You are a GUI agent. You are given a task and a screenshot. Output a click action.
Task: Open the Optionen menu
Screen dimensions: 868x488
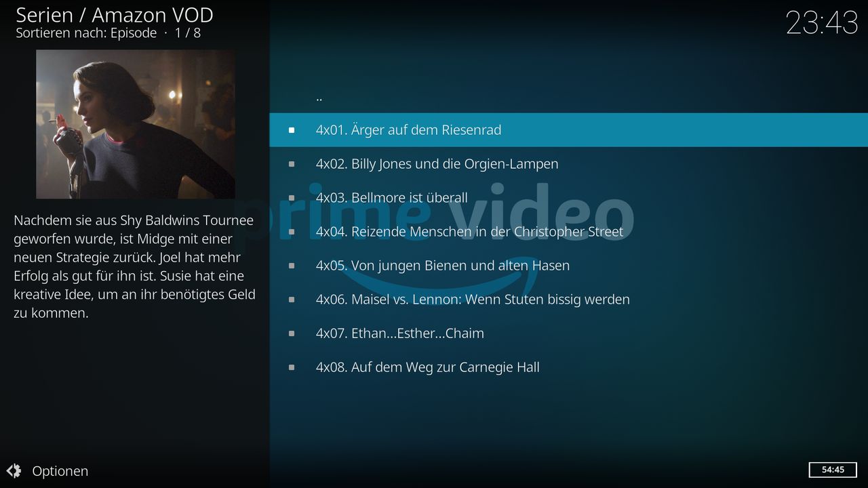(x=47, y=471)
